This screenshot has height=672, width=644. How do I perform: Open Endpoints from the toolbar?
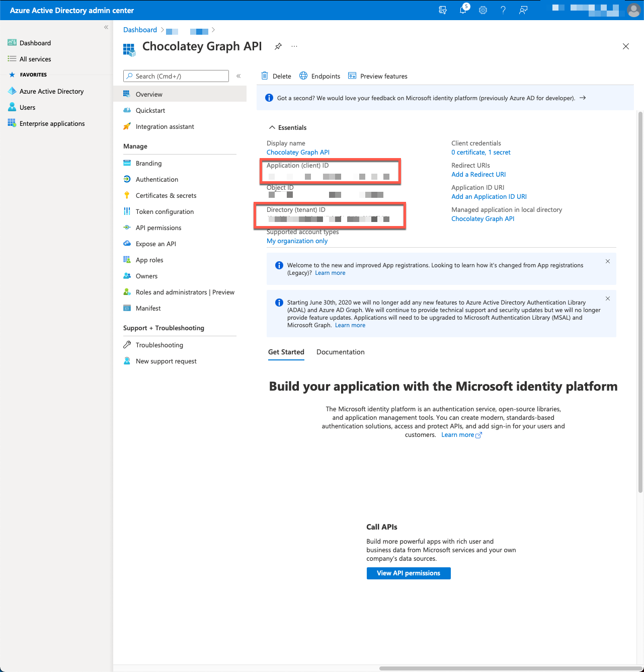320,76
